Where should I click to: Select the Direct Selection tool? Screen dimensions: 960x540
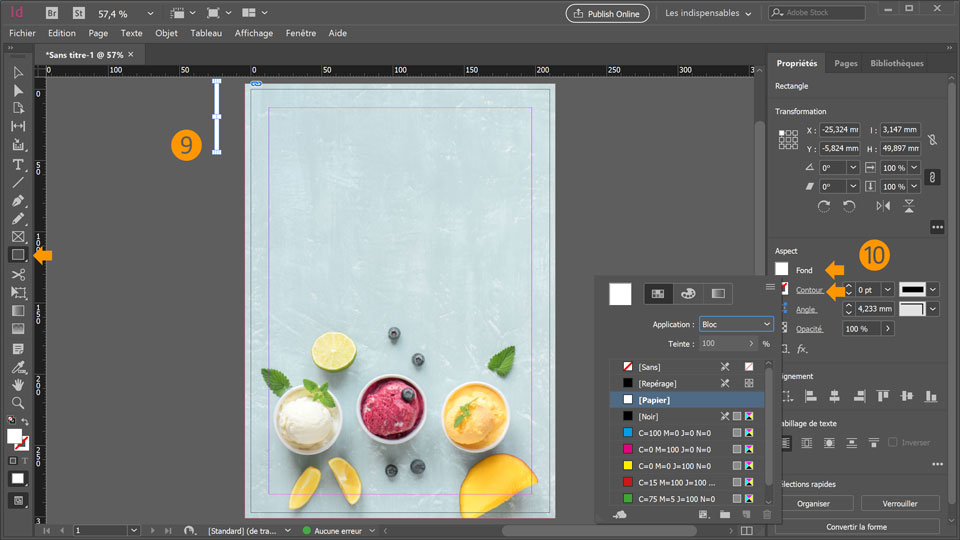tap(18, 91)
